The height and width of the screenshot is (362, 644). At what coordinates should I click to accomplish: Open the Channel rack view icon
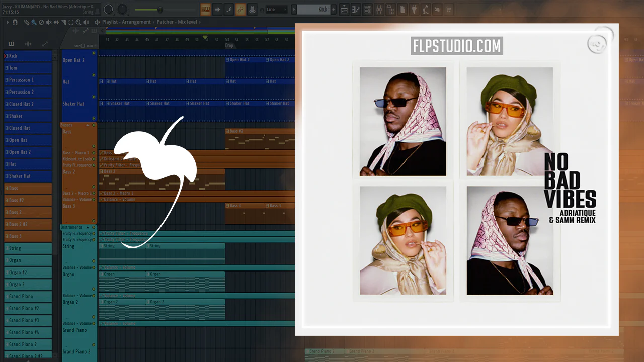click(368, 9)
